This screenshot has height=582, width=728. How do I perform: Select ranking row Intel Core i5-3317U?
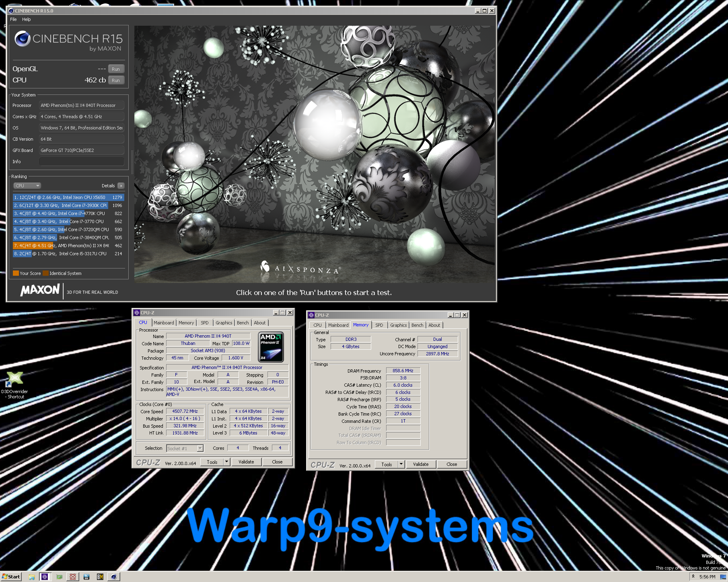(x=68, y=254)
